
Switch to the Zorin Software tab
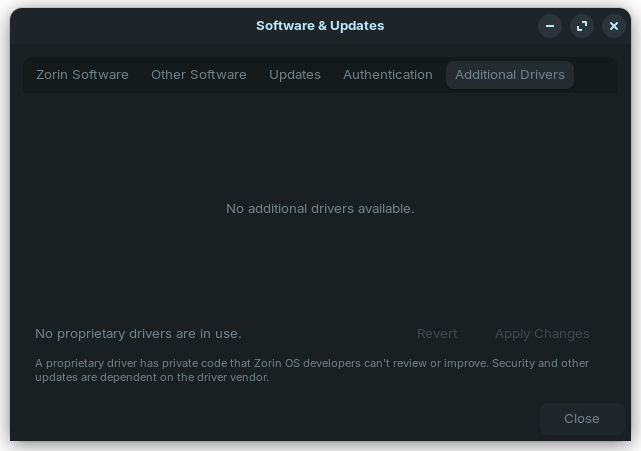point(82,75)
